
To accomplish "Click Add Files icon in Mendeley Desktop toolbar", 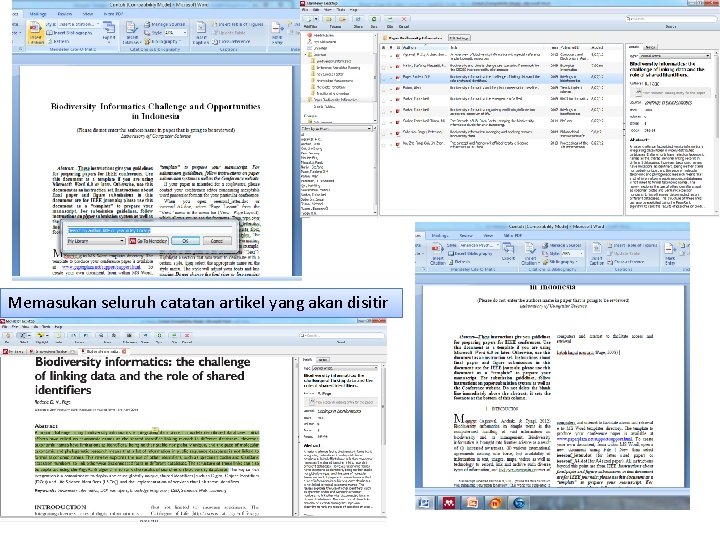I will (309, 19).
